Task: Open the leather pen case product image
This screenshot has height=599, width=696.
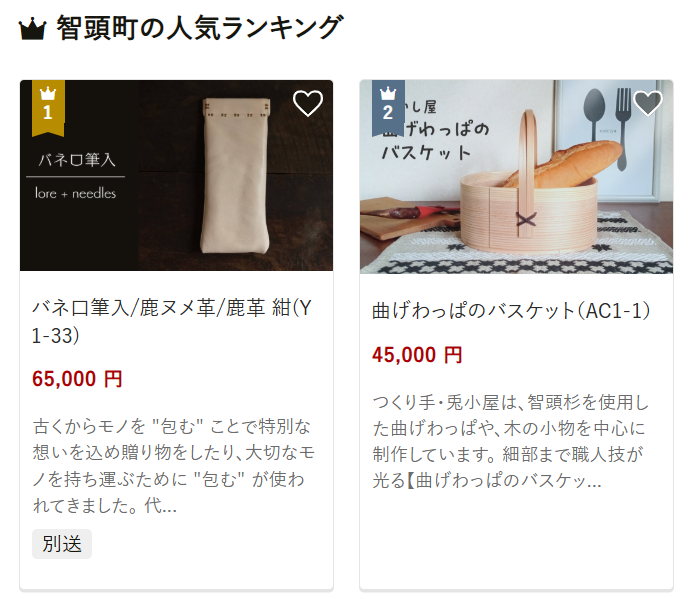Action: pos(176,175)
